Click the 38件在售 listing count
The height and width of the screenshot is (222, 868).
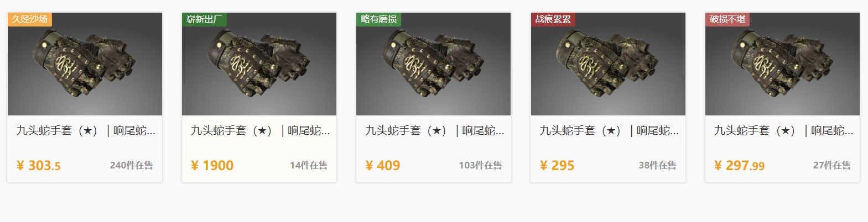point(657,165)
